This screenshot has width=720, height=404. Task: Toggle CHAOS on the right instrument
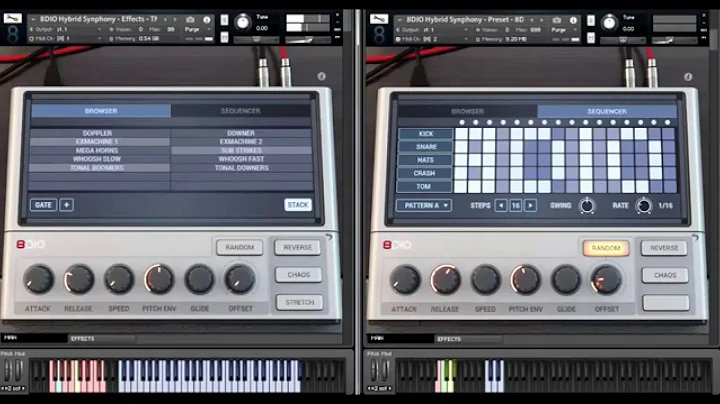tap(665, 275)
